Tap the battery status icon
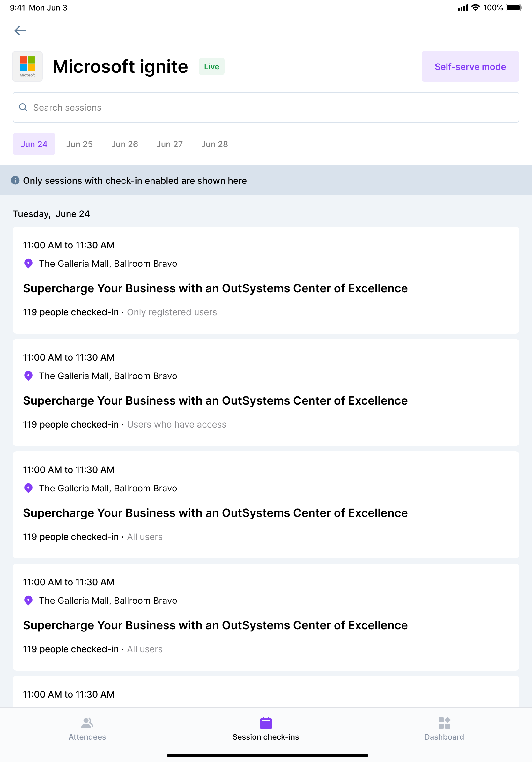This screenshot has width=532, height=762. (514, 8)
